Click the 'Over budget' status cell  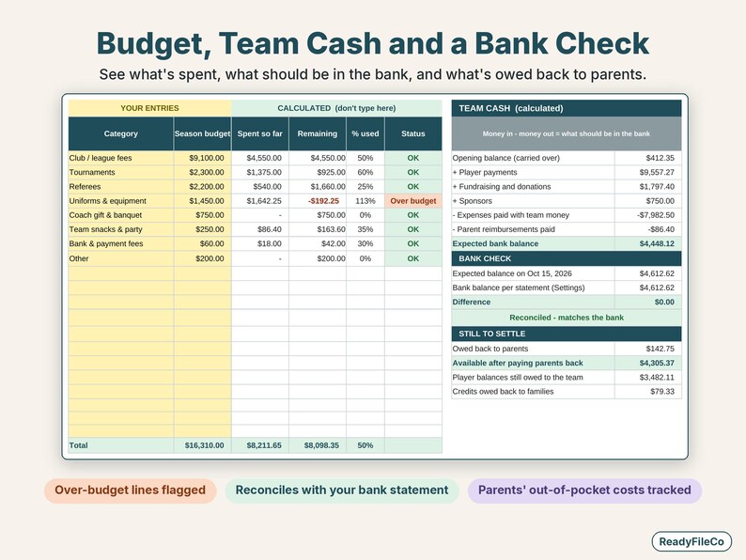(413, 201)
